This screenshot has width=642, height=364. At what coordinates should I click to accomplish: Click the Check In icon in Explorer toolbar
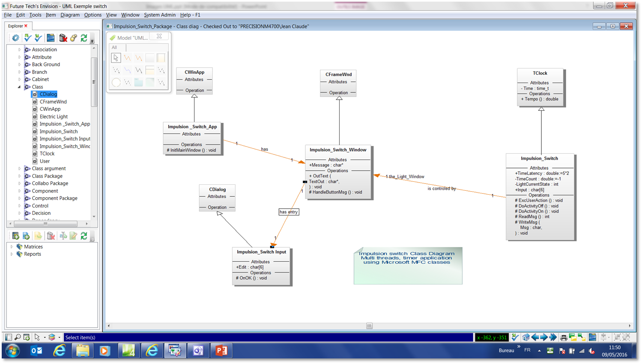pyautogui.click(x=38, y=38)
